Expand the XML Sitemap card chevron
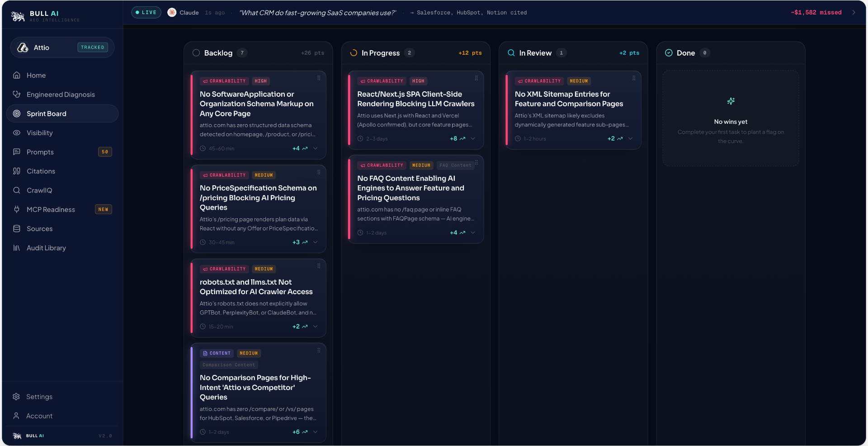Viewport: 868px width, 446px height. [631, 139]
